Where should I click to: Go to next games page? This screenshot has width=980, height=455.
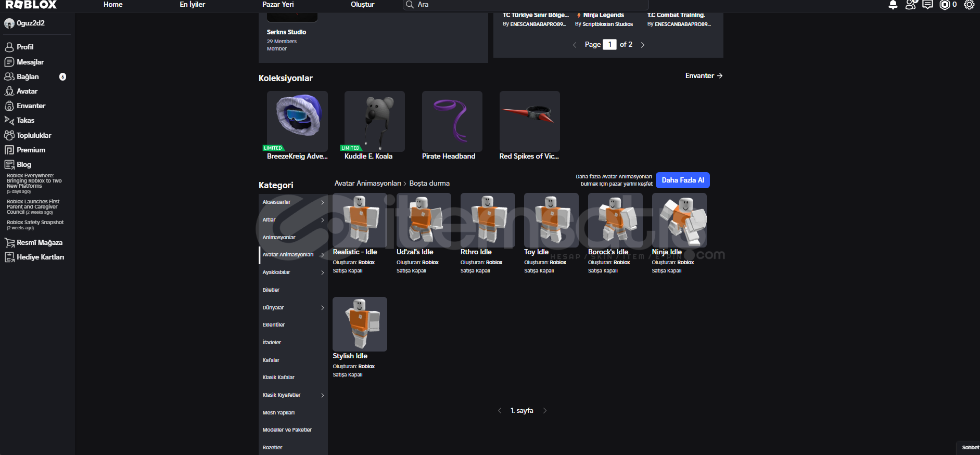643,45
